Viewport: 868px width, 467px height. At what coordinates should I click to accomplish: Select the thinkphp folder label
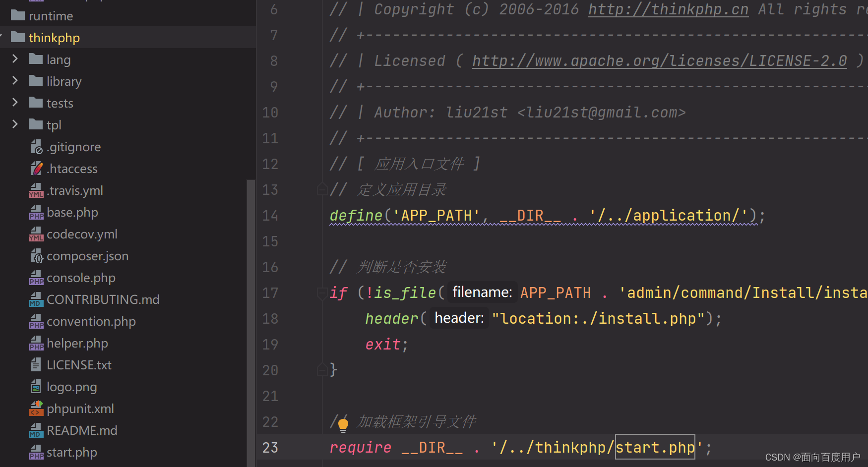(54, 38)
